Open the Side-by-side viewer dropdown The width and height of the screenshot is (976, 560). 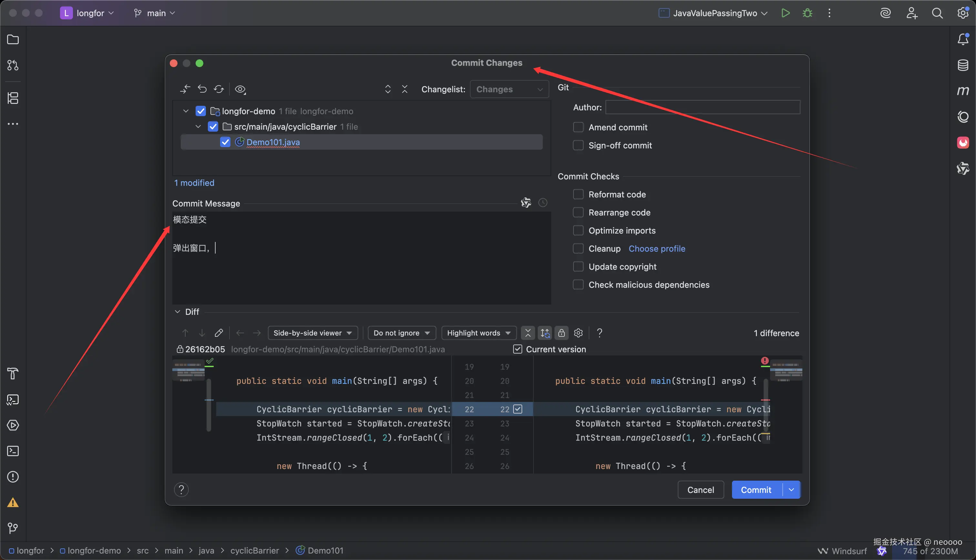coord(312,333)
